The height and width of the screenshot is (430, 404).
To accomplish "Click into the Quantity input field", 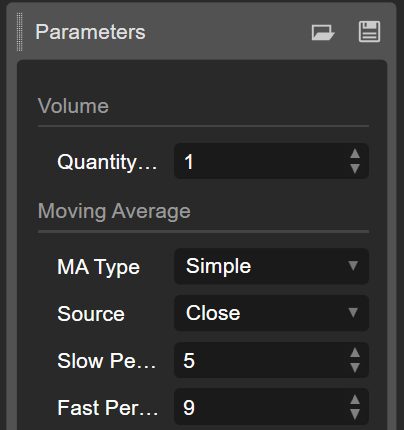I will point(258,161).
